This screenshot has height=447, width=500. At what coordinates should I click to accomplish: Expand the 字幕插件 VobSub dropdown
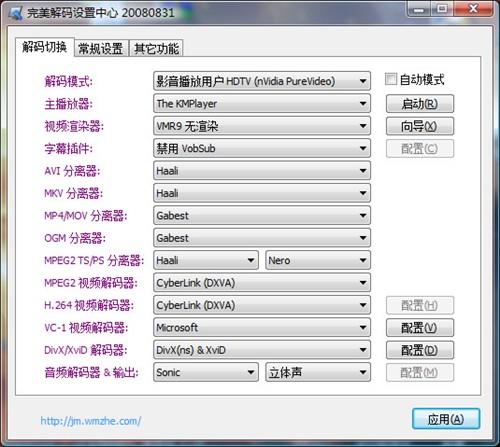point(262,148)
